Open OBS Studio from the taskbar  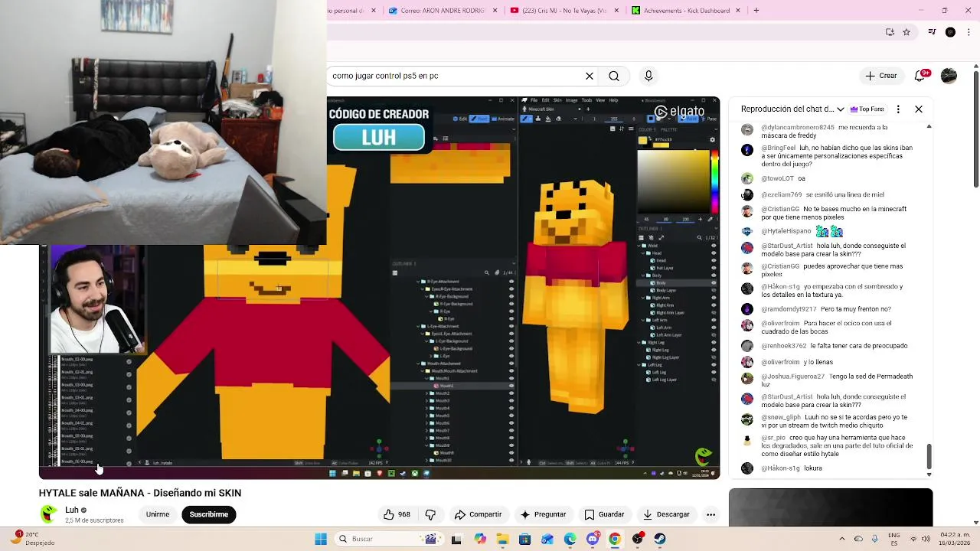point(637,539)
